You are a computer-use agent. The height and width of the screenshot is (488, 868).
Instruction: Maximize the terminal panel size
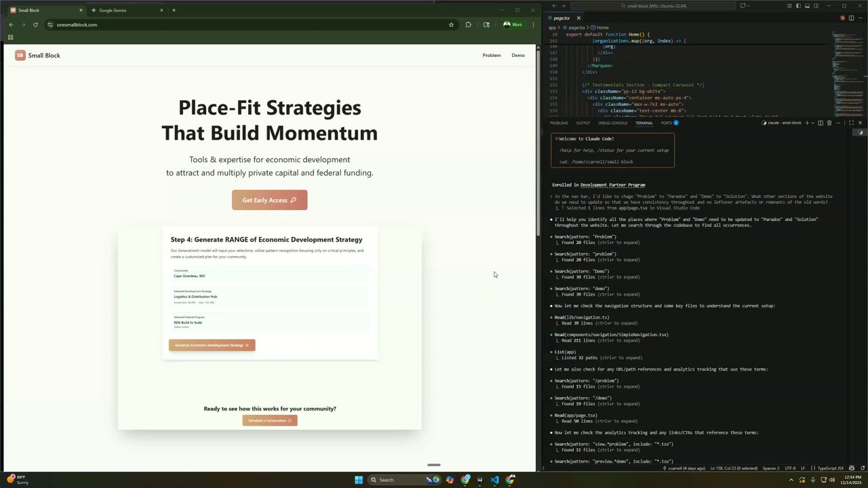point(851,123)
